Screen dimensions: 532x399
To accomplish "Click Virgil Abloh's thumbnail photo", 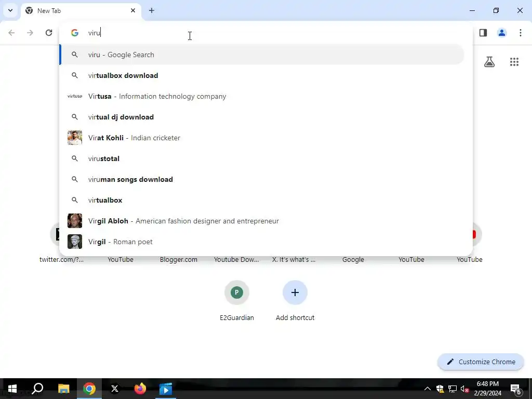I will click(75, 221).
